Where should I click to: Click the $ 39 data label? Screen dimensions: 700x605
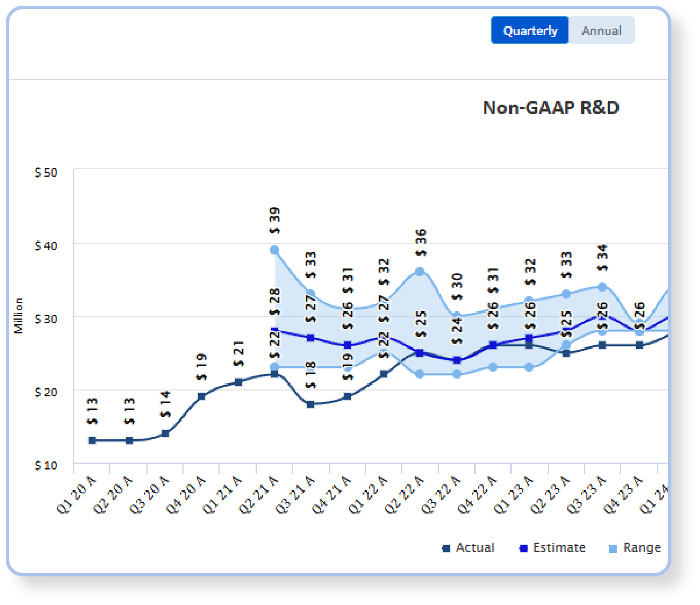(x=275, y=221)
